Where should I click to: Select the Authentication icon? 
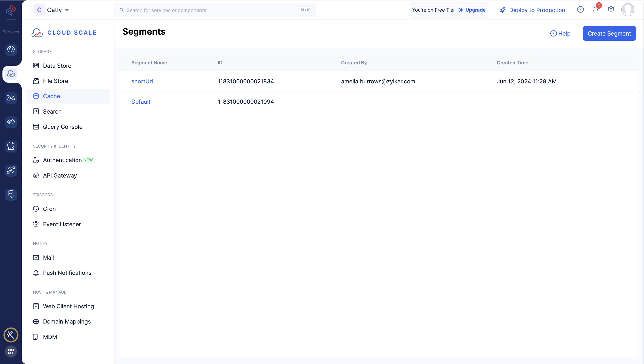36,160
